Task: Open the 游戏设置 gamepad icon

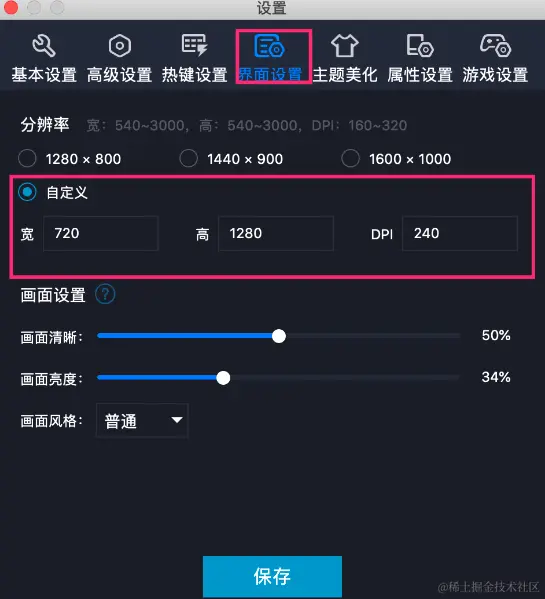Action: pos(495,45)
